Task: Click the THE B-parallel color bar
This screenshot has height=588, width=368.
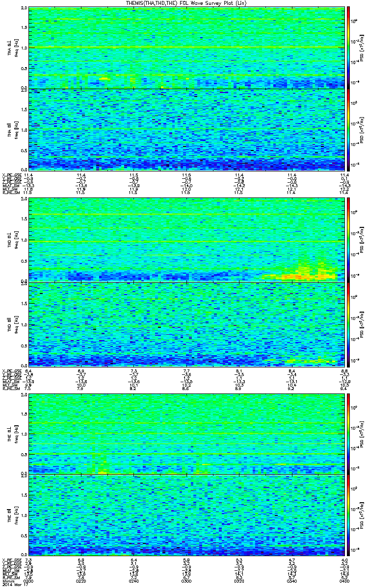Action: click(x=349, y=515)
